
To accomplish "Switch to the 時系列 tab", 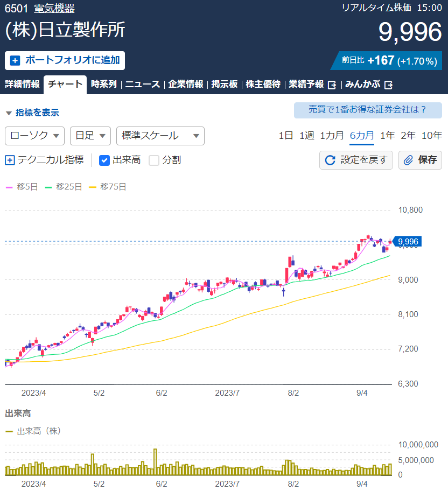I will [104, 84].
